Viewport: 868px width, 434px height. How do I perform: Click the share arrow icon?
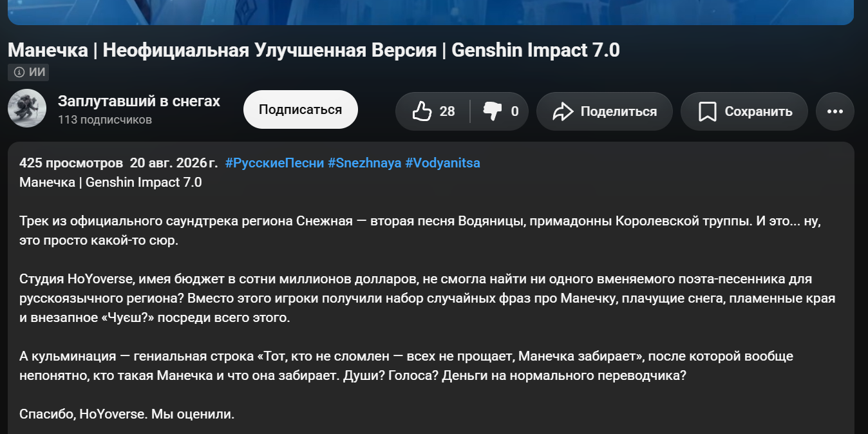pyautogui.click(x=563, y=111)
